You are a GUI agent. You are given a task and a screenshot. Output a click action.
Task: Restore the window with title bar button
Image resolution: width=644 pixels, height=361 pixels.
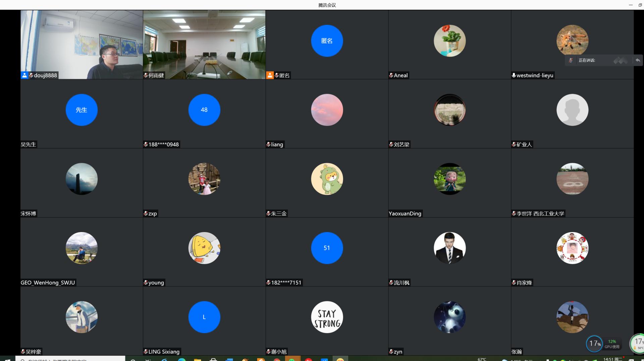[640, 5]
